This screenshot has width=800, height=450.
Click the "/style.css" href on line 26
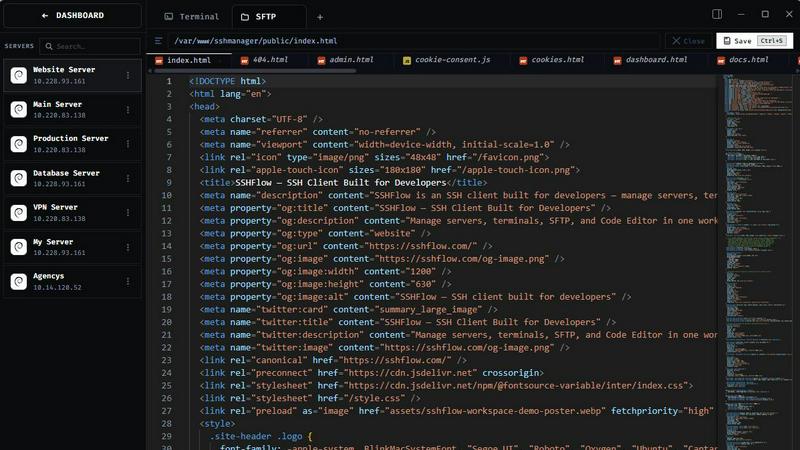[x=372, y=398]
